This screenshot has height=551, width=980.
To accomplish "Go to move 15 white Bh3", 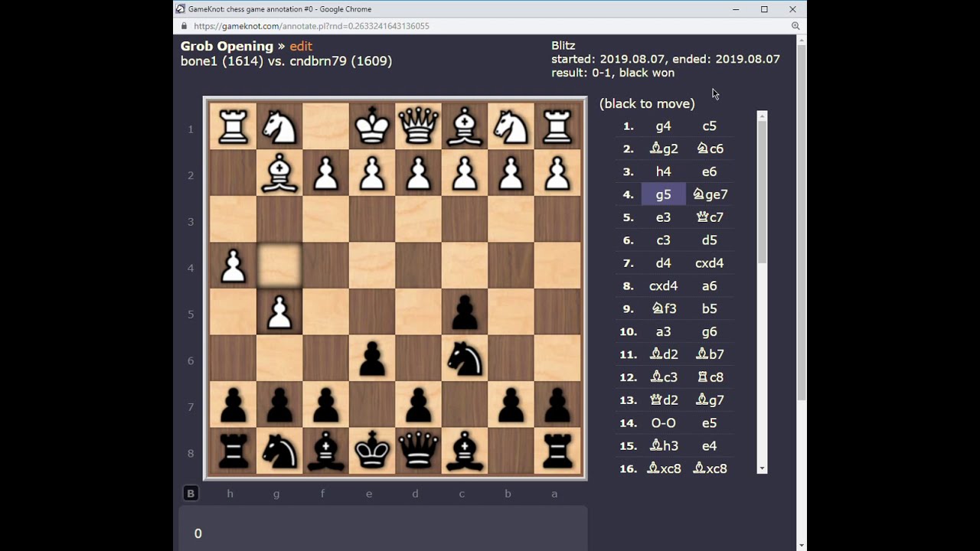I will [x=663, y=445].
